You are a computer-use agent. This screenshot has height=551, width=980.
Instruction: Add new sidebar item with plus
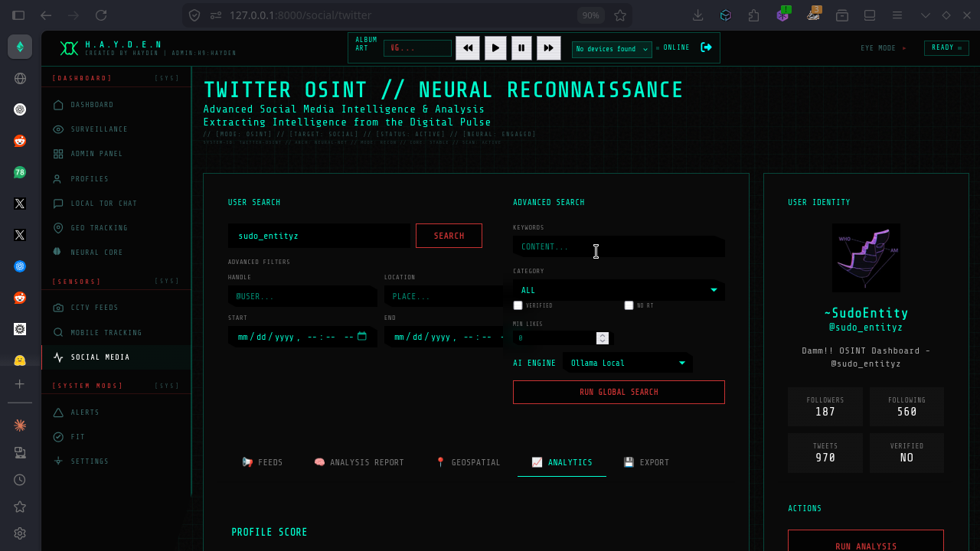[x=20, y=384]
